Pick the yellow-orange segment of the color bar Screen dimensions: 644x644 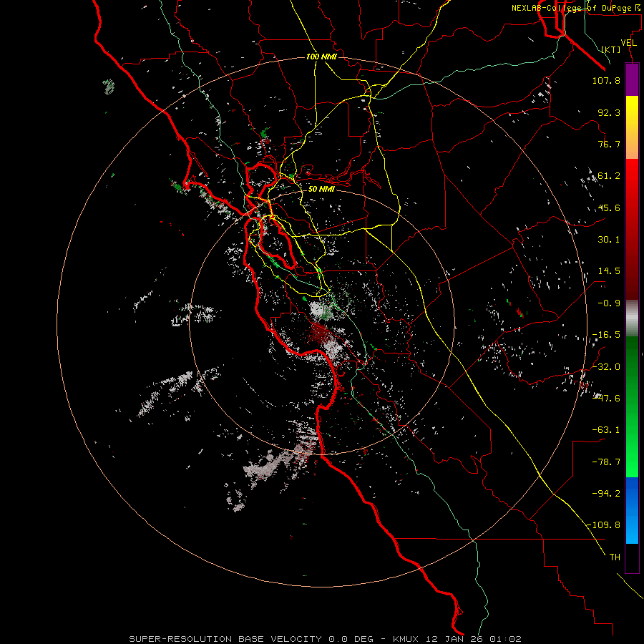click(632, 127)
